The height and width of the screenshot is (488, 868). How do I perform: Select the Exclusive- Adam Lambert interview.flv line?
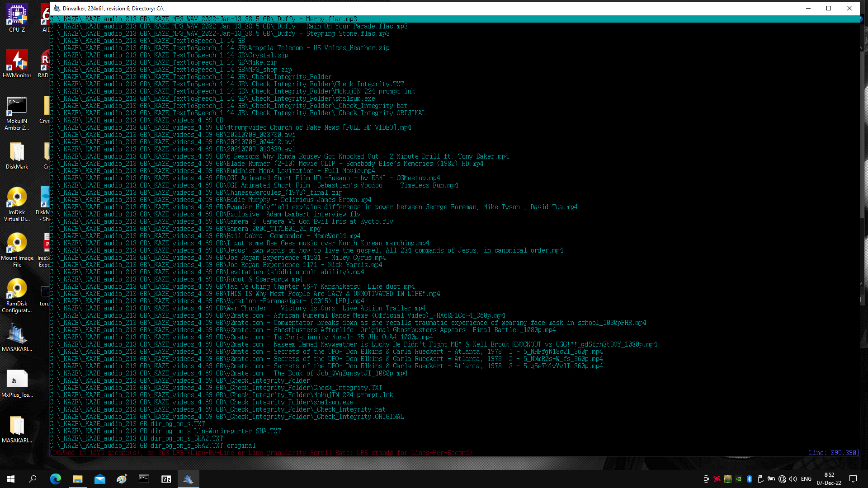coord(205,214)
